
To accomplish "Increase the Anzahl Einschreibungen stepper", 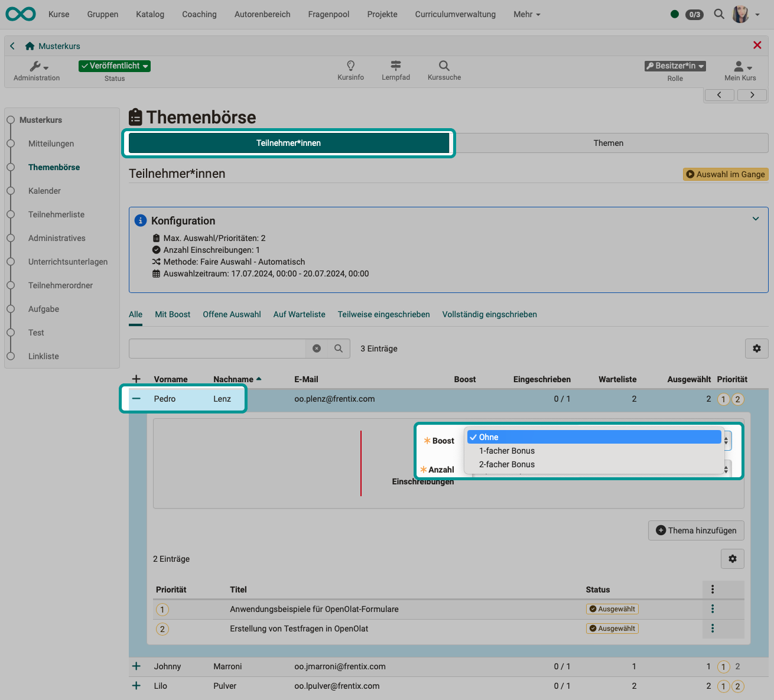I will 725,466.
